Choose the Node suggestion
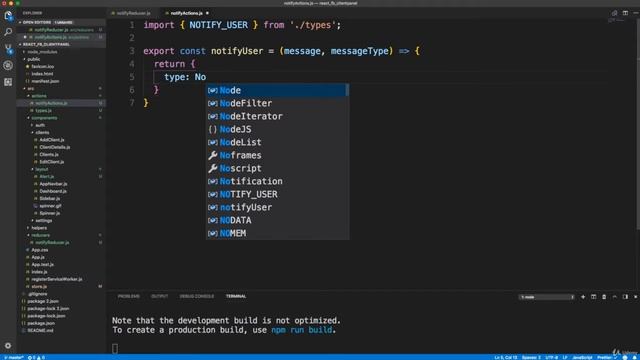 [277, 90]
